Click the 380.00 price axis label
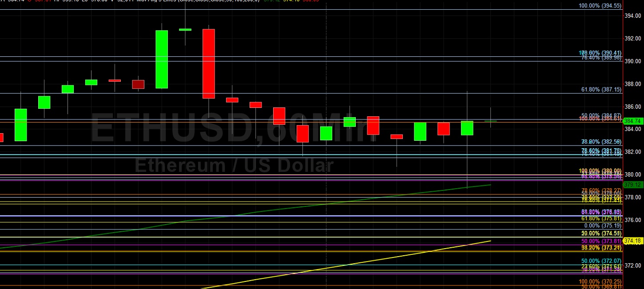The height and width of the screenshot is (289, 644). point(633,174)
